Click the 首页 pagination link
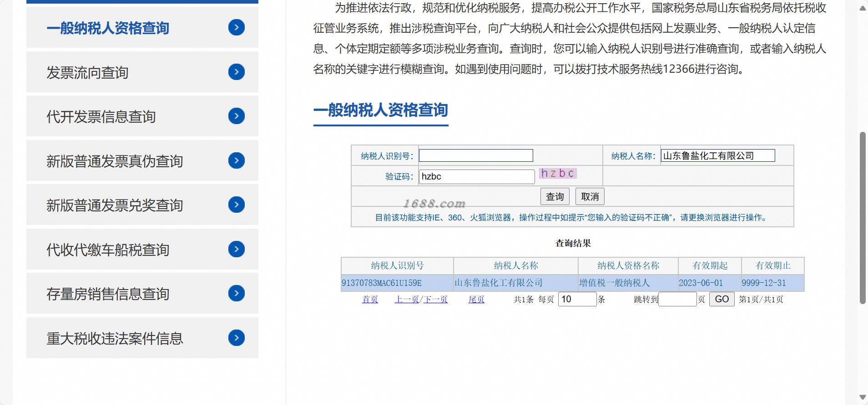 tap(370, 299)
